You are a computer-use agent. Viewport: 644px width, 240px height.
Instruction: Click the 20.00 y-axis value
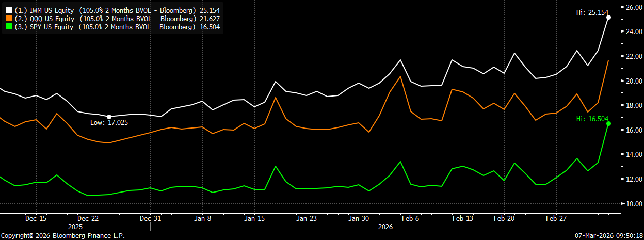point(633,81)
